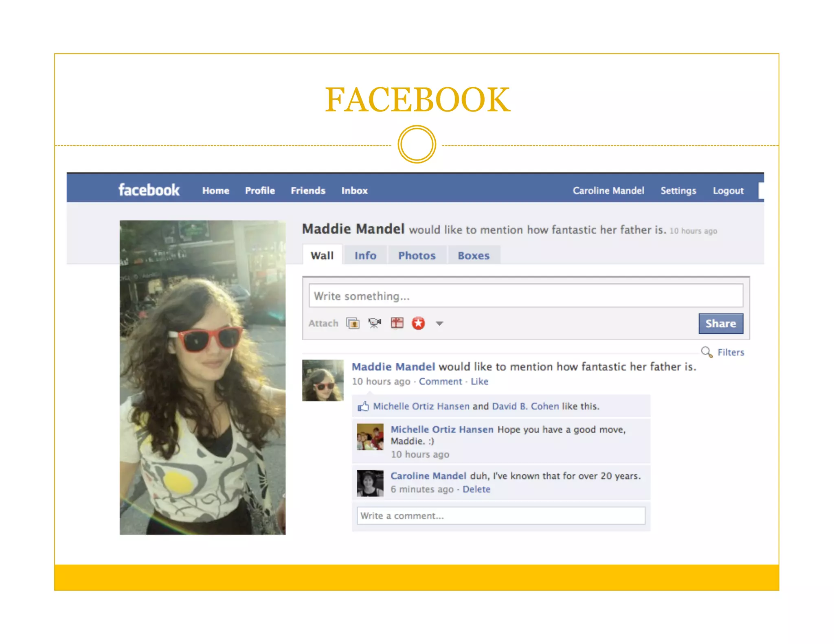
Task: Click Caroline Mandel's comment avatar
Action: point(370,483)
